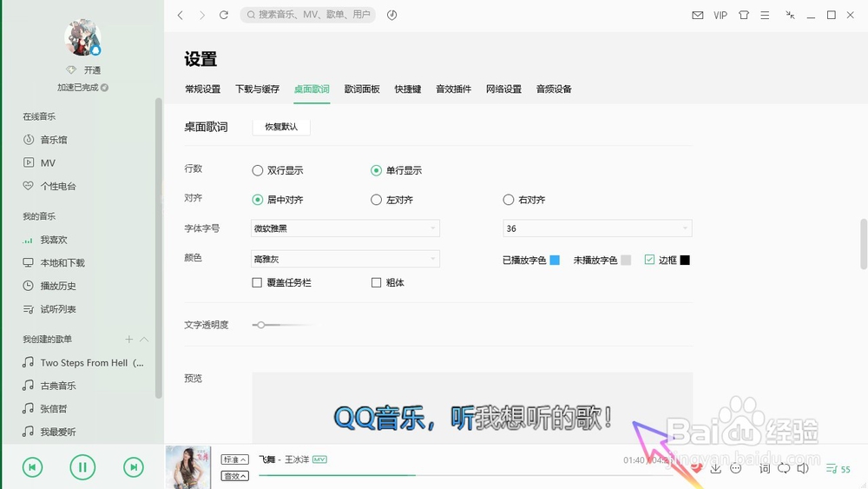The height and width of the screenshot is (489, 868).
Task: Open the skin (shirt) icon
Action: 744,16
